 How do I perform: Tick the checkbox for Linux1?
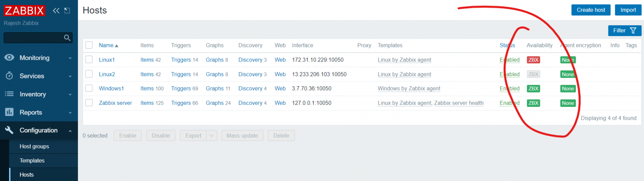point(89,59)
